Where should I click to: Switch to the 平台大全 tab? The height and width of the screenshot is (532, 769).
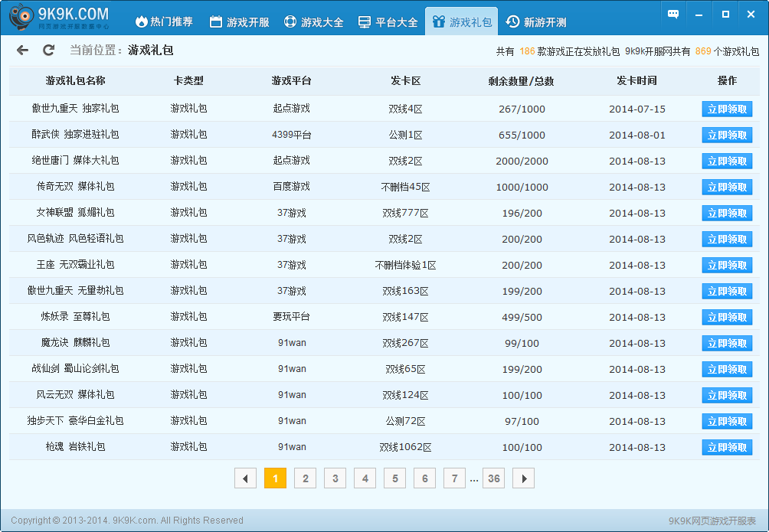388,21
